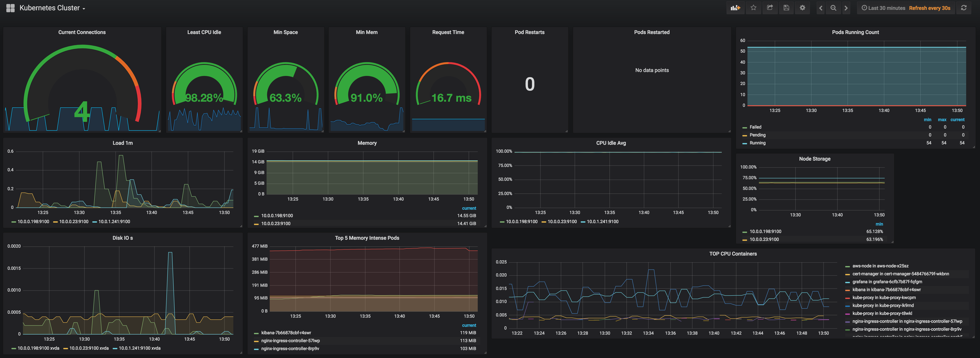Open dashboard settings gear
The width and height of the screenshot is (980, 358).
pyautogui.click(x=802, y=8)
